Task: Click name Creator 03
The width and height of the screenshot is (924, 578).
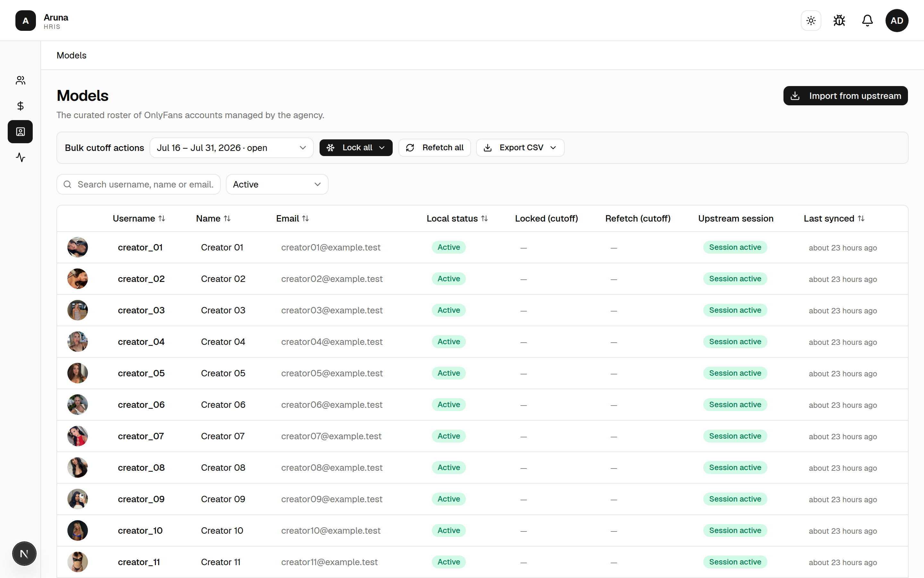Action: 223,310
